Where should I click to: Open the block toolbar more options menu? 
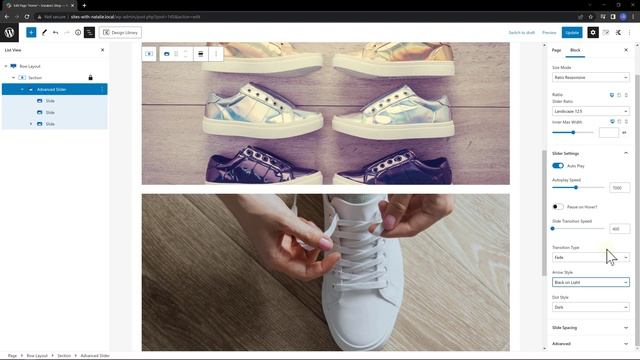(x=216, y=54)
